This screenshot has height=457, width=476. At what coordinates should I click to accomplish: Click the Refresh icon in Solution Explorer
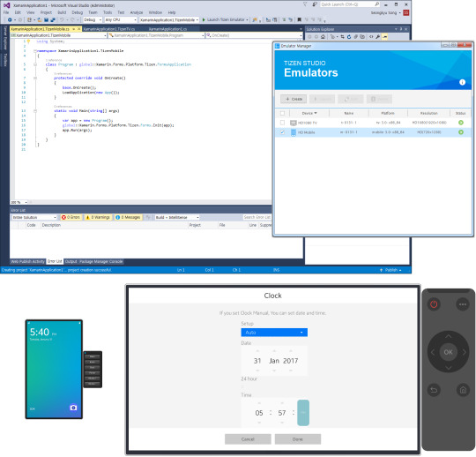coord(349,37)
